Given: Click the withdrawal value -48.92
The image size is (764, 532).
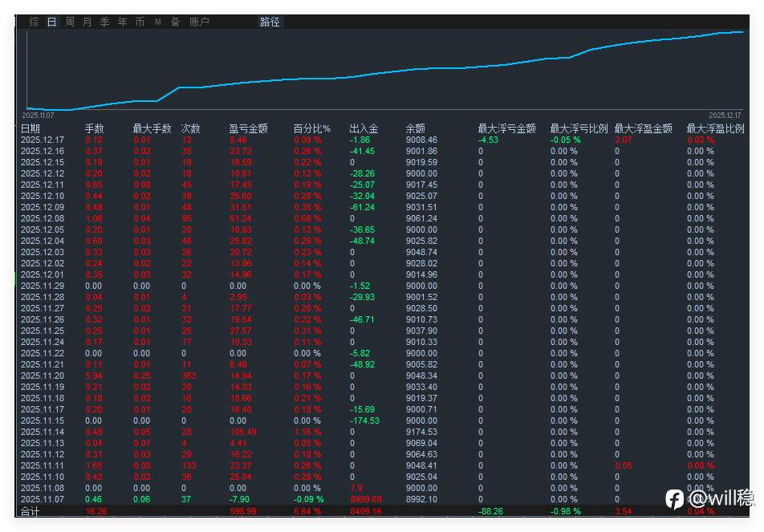Looking at the screenshot, I should [363, 364].
